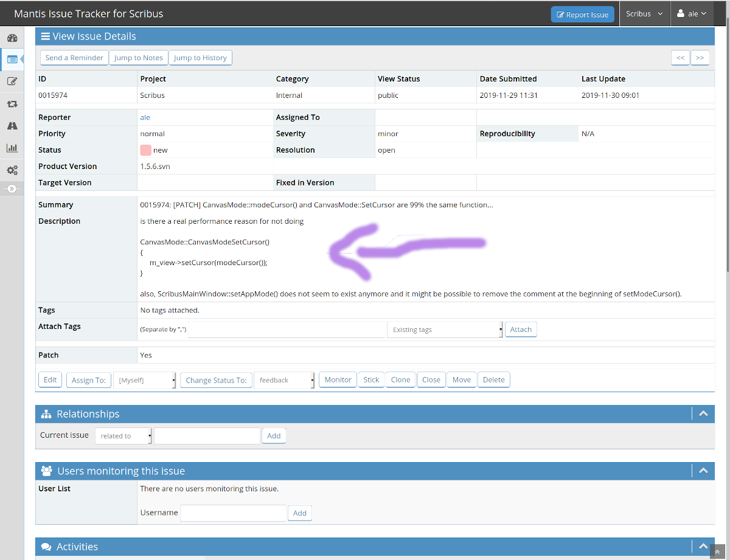This screenshot has height=560, width=730.
Task: Open the Existing tags dropdown
Action: [x=445, y=330]
